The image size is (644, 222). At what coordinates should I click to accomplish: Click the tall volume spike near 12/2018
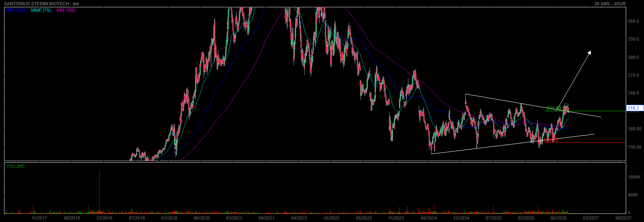tap(99, 192)
